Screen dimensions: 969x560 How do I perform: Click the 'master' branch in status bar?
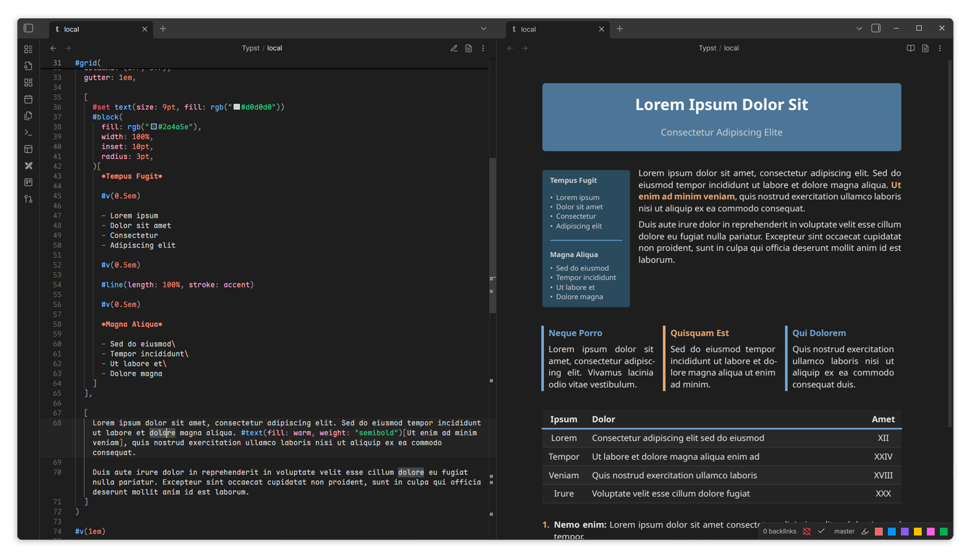point(844,531)
